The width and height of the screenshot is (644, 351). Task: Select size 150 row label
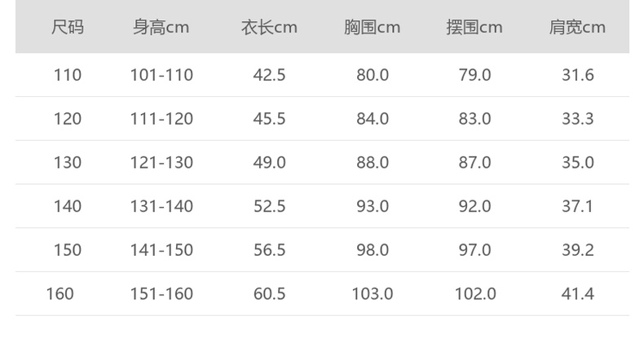(68, 250)
